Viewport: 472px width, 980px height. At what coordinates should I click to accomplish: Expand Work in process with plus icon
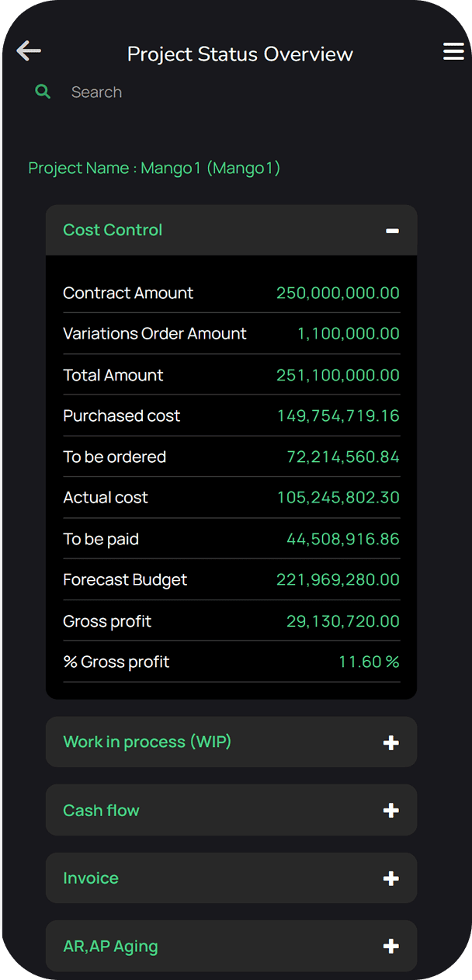point(391,743)
